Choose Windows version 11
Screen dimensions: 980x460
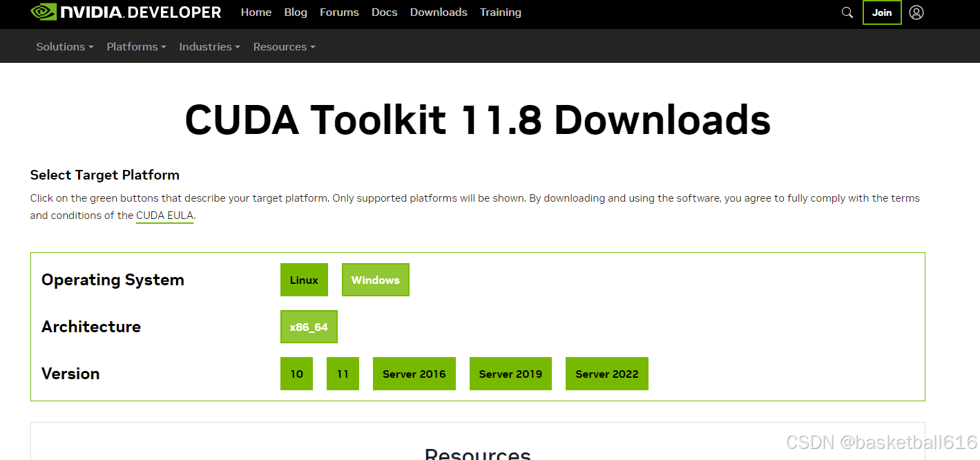pos(343,374)
